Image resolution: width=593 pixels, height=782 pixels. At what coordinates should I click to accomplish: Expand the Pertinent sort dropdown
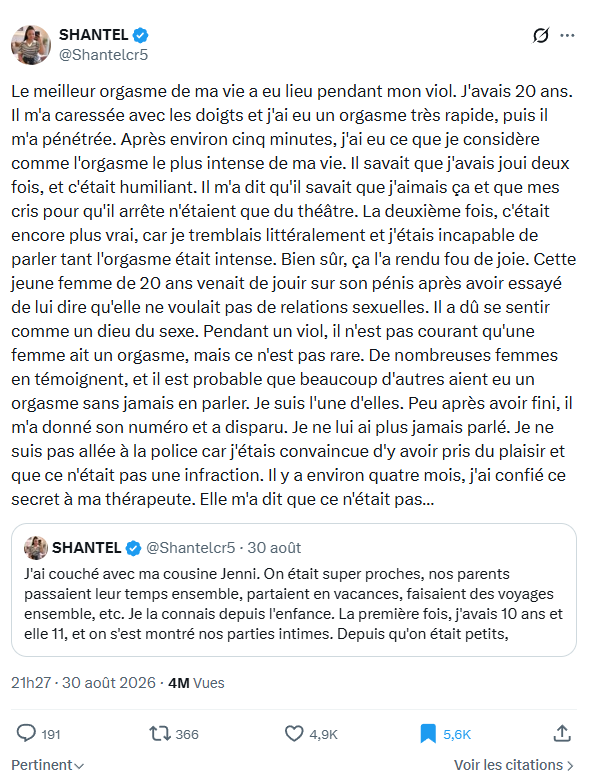tap(47, 765)
